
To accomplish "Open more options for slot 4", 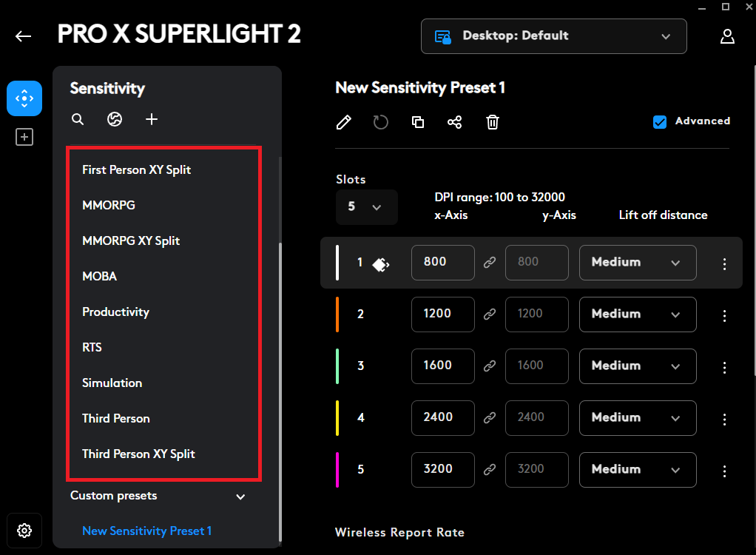I will pos(724,419).
